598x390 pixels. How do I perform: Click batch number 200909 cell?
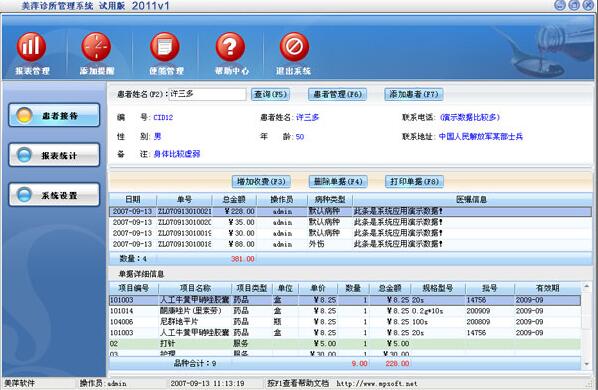pos(478,311)
